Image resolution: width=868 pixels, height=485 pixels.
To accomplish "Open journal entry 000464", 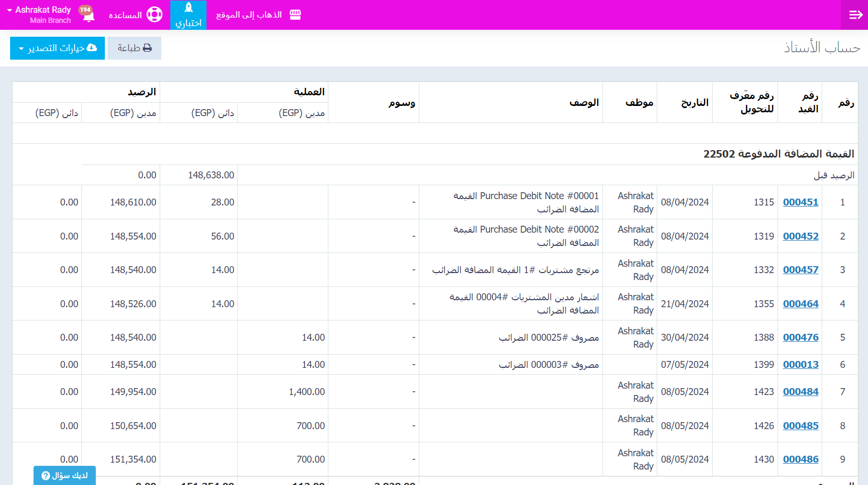I will (800, 304).
